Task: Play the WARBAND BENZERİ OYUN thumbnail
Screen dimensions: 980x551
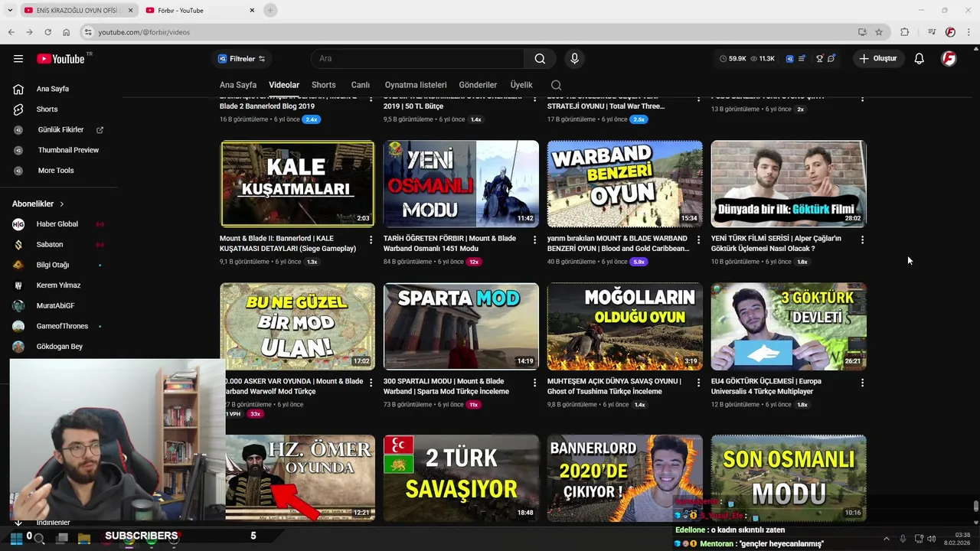Action: tap(625, 184)
